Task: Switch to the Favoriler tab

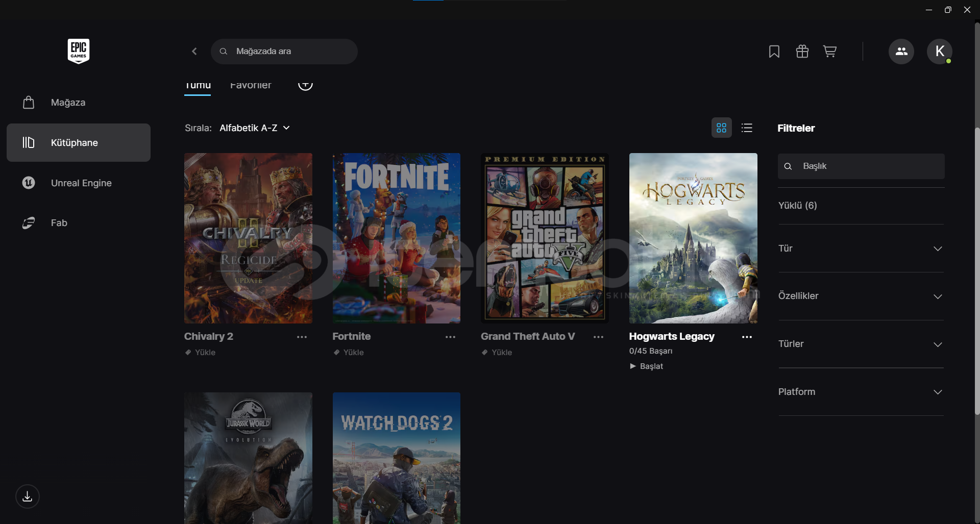Action: point(251,85)
